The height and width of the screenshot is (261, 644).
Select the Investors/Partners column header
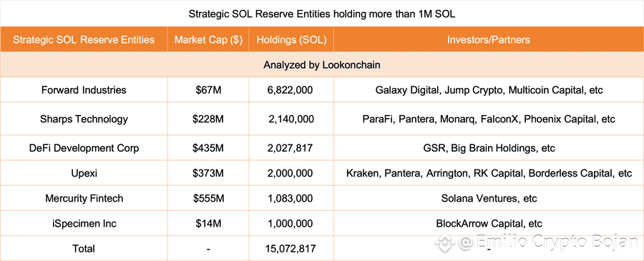[x=488, y=40]
